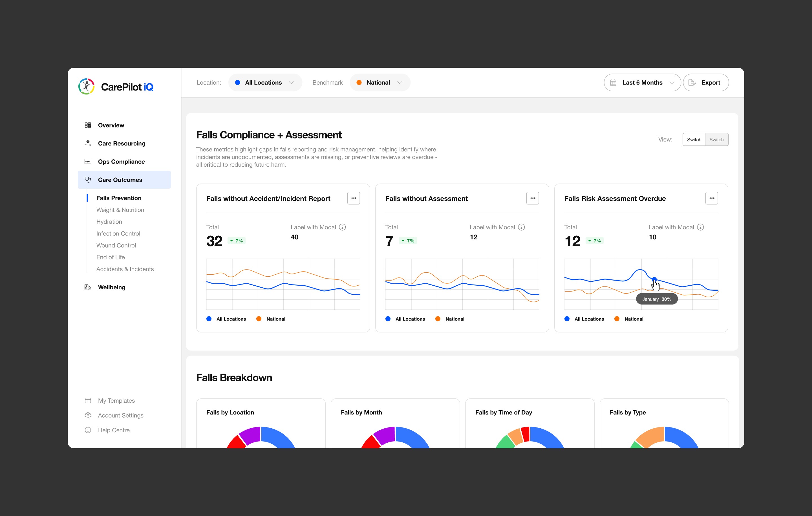Open Accidents & Incidents submenu item
Screen dimensions: 812x516
(125, 269)
